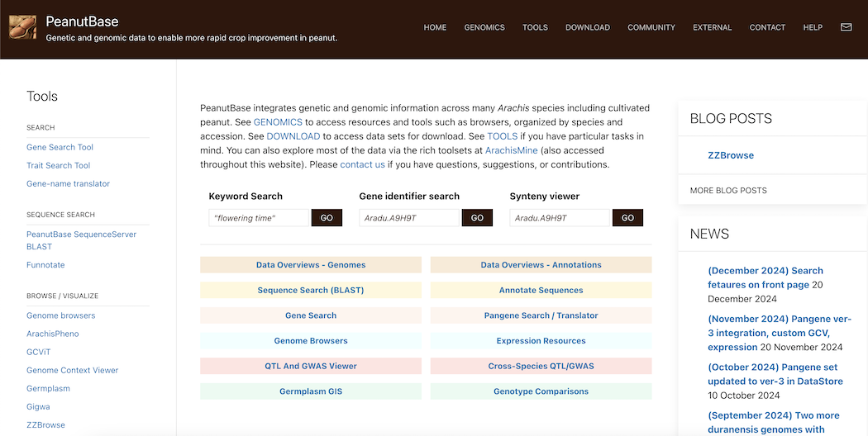The width and height of the screenshot is (868, 436).
Task: Follow GENOMICS link in intro paragraph
Action: point(278,121)
